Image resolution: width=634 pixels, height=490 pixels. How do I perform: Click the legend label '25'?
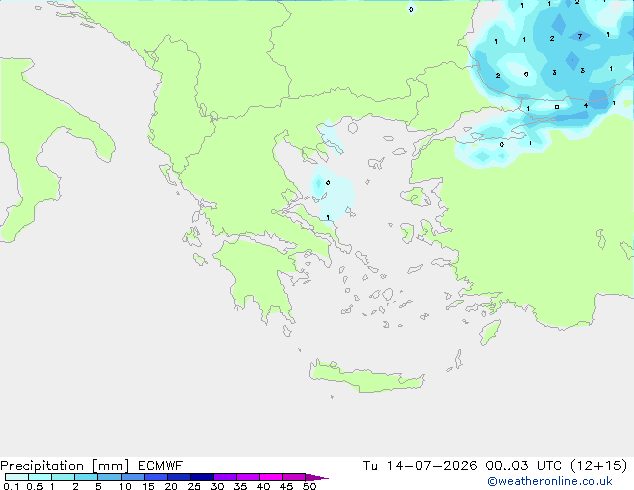[194, 486]
